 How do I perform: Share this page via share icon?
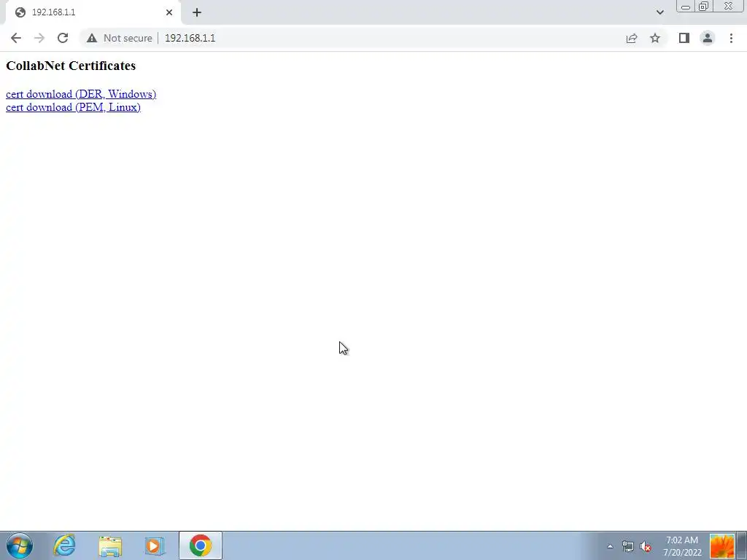pos(632,38)
